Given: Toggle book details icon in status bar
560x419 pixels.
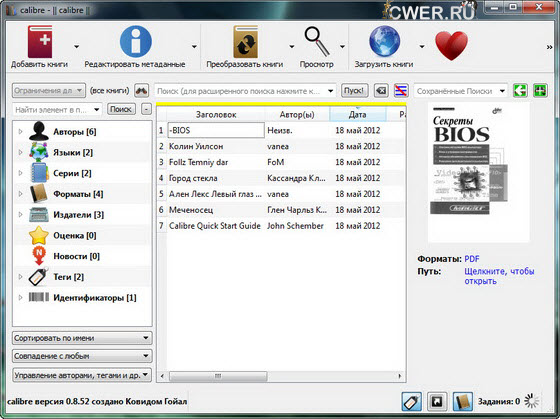Looking at the screenshot, I should (x=463, y=401).
